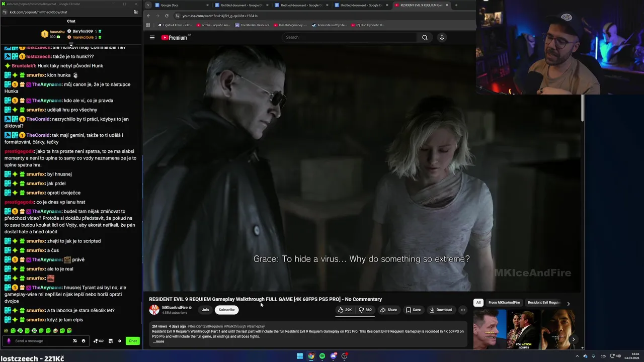Open channel points infinity icon in chat

(x=99, y=341)
